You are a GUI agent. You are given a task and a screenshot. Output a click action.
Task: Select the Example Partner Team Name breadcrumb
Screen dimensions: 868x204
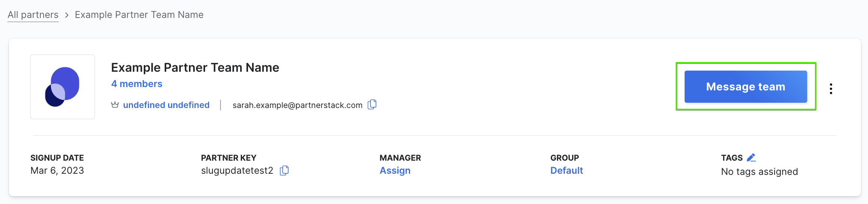139,15
